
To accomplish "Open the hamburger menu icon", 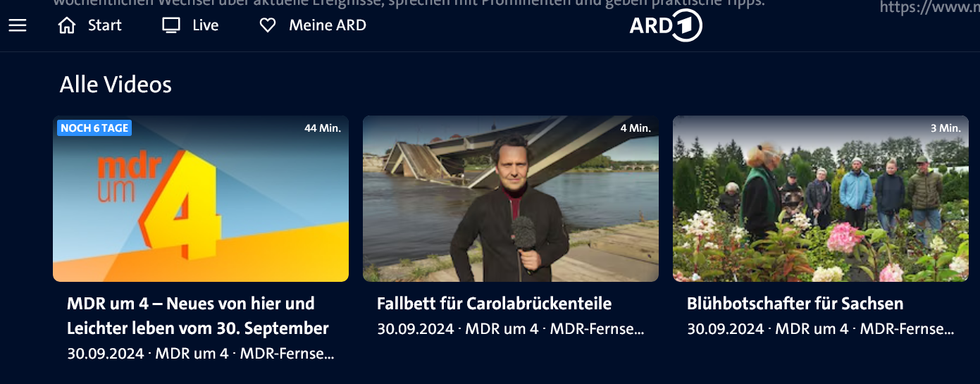I will (18, 25).
